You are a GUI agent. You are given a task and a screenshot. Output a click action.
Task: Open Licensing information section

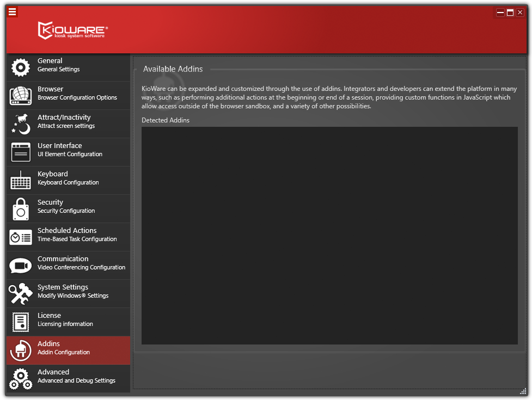(x=68, y=322)
